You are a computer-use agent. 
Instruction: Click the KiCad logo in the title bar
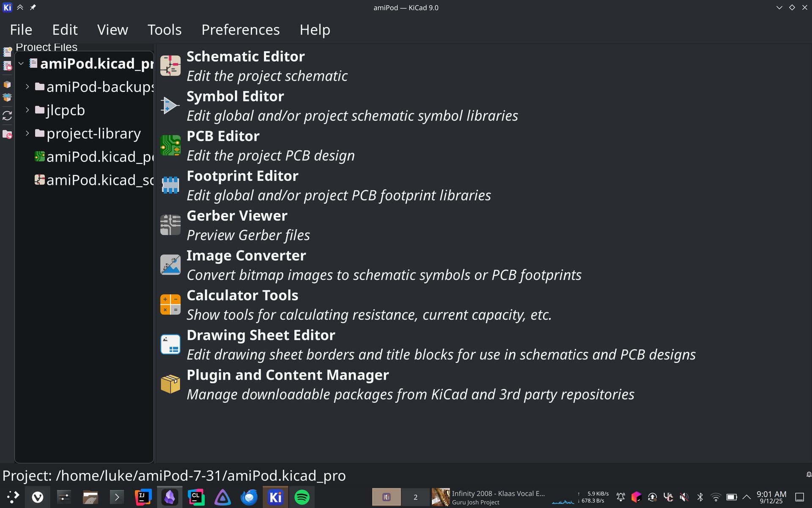8,8
